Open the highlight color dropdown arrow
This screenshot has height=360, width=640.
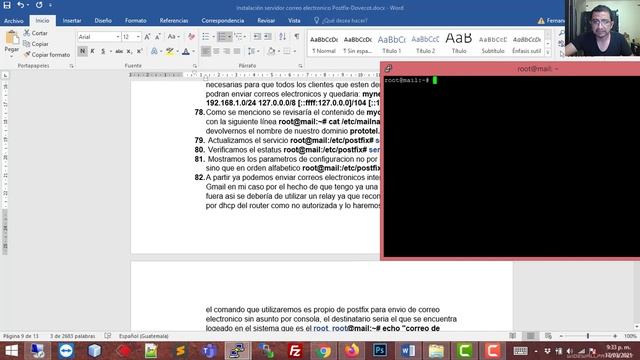pos(178,51)
